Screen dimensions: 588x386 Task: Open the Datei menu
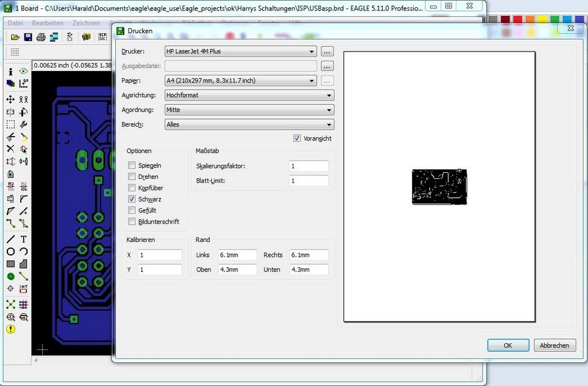point(15,23)
